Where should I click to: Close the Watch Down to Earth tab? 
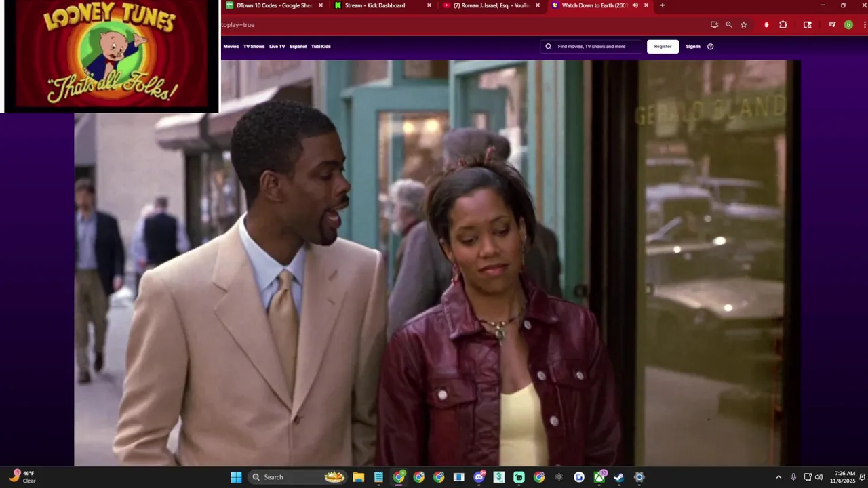pyautogui.click(x=646, y=5)
